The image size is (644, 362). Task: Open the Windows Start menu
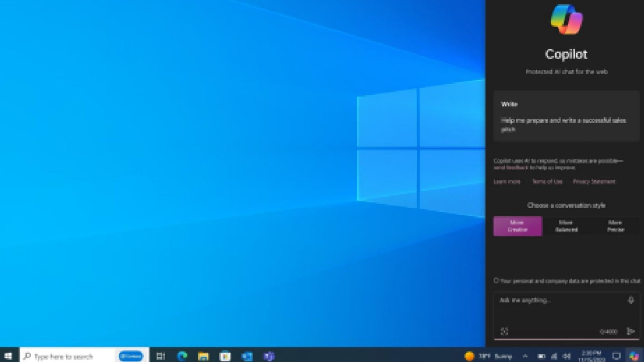8,356
